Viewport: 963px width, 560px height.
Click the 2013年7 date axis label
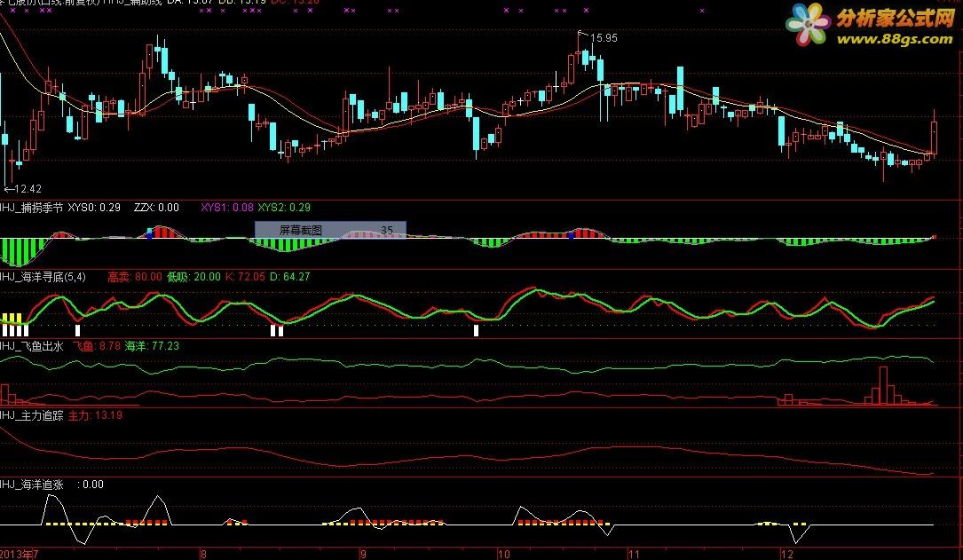coord(20,554)
